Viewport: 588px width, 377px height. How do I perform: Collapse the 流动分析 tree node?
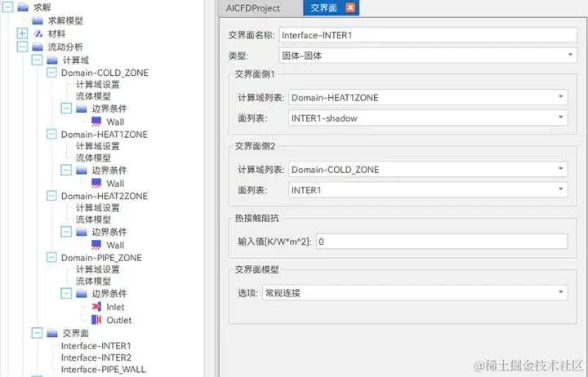tap(23, 47)
